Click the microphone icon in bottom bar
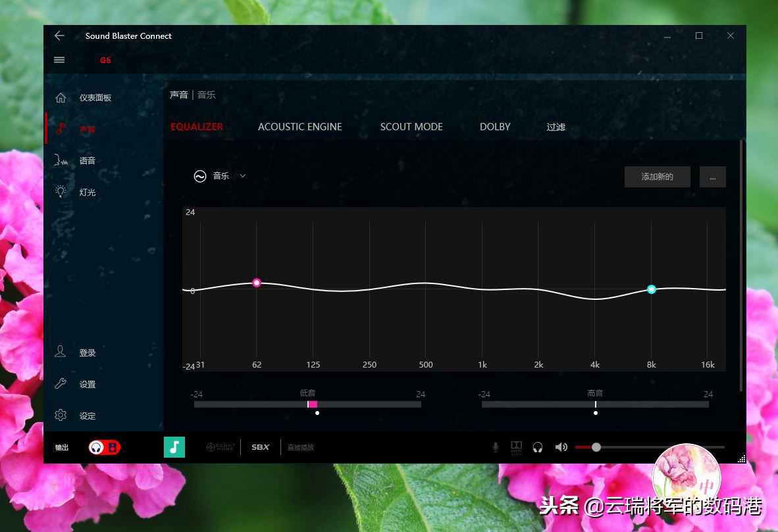The height and width of the screenshot is (532, 778). point(495,447)
